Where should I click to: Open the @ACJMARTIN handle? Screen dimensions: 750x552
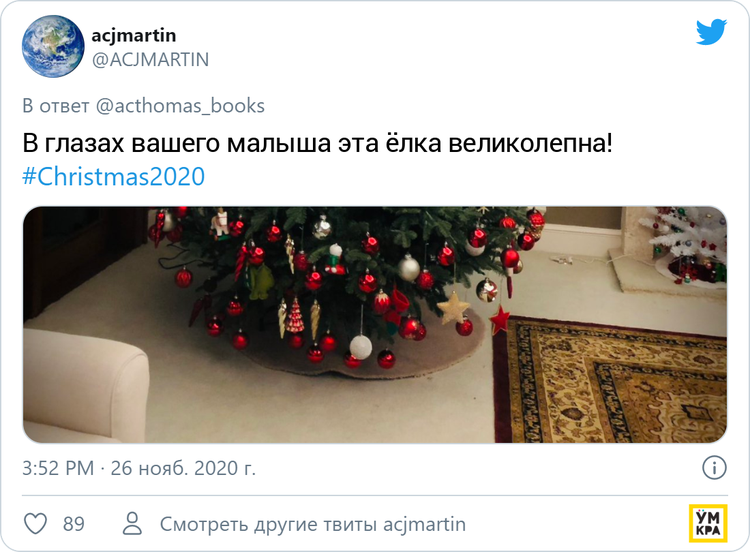(150, 60)
